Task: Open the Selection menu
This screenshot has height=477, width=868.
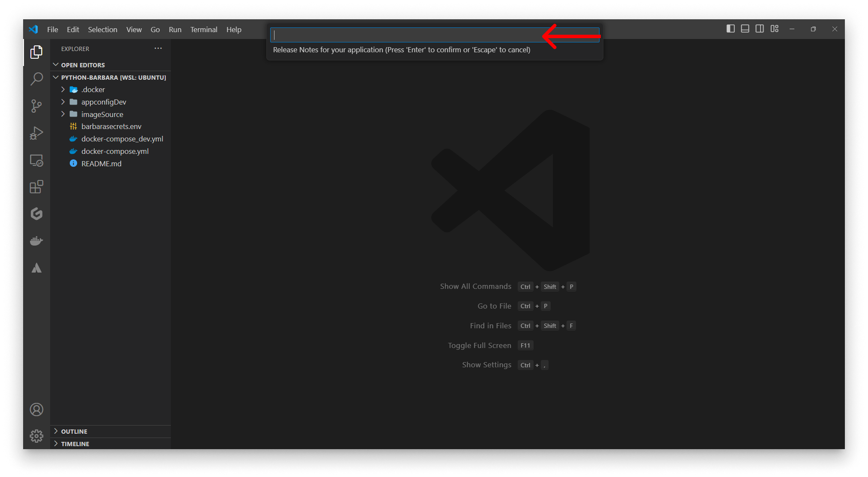Action: click(102, 29)
